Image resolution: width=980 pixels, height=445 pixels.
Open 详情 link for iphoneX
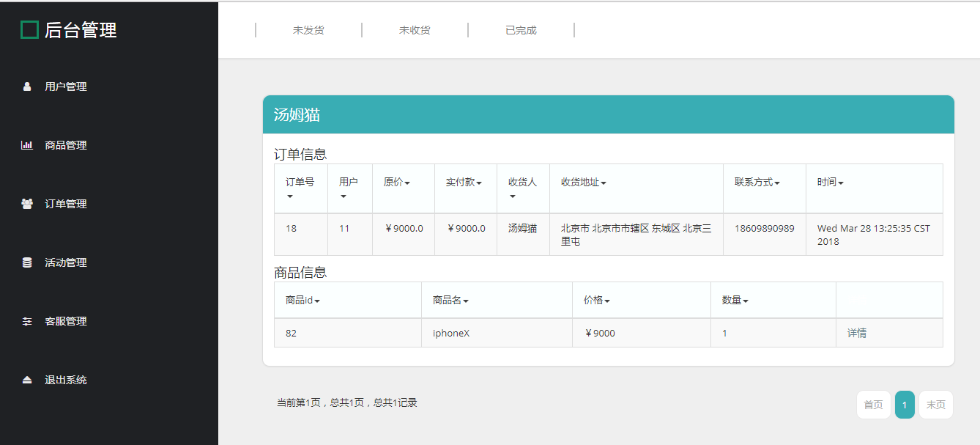[x=857, y=333]
